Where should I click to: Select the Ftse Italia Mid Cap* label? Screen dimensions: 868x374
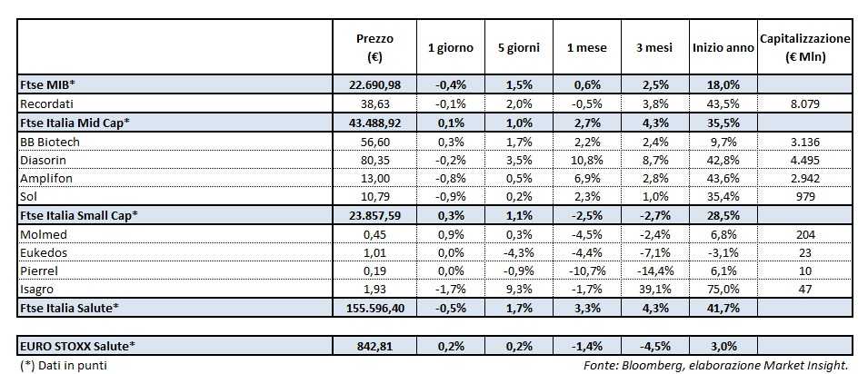pyautogui.click(x=75, y=122)
